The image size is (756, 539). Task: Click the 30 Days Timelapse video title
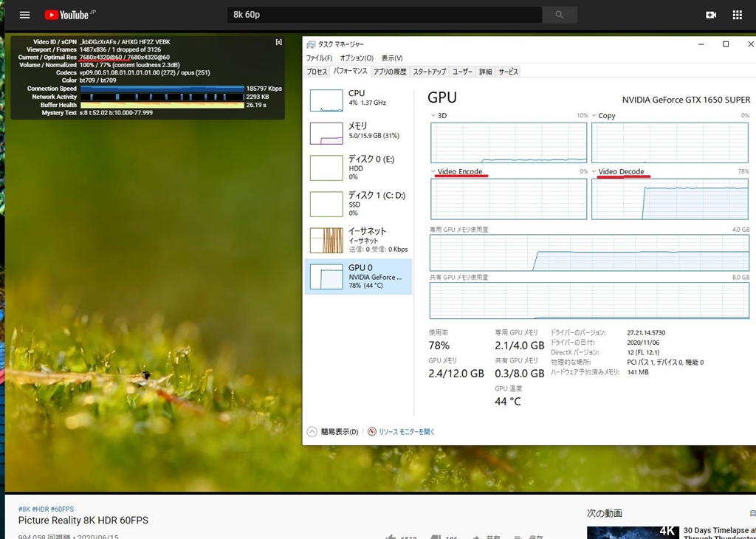(x=719, y=533)
